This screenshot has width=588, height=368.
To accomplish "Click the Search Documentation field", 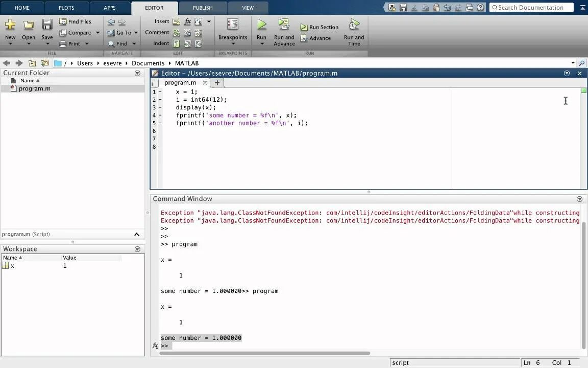I will pos(531,8).
